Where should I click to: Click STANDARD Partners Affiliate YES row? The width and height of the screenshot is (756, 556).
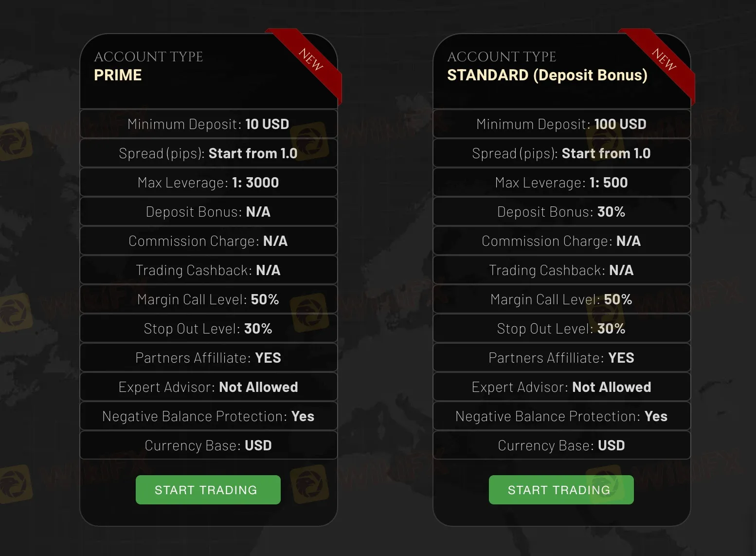click(x=562, y=357)
